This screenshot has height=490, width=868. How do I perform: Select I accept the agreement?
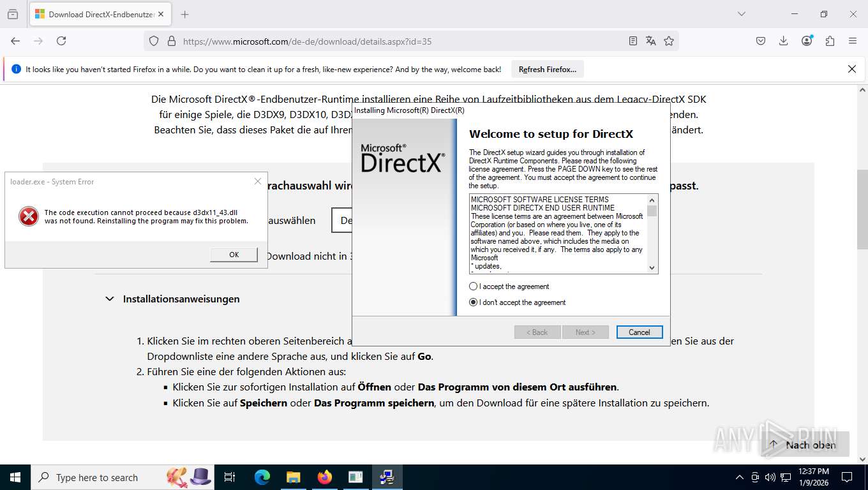(x=509, y=286)
